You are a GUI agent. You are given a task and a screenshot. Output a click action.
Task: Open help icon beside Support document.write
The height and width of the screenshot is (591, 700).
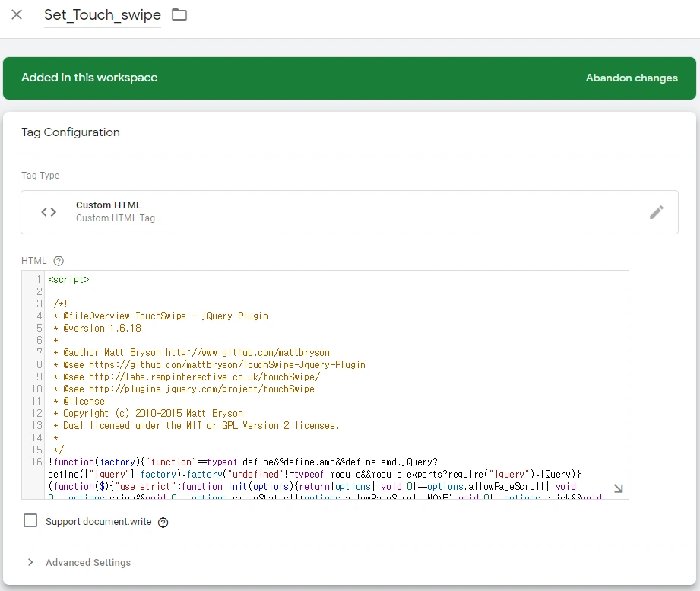tap(163, 523)
